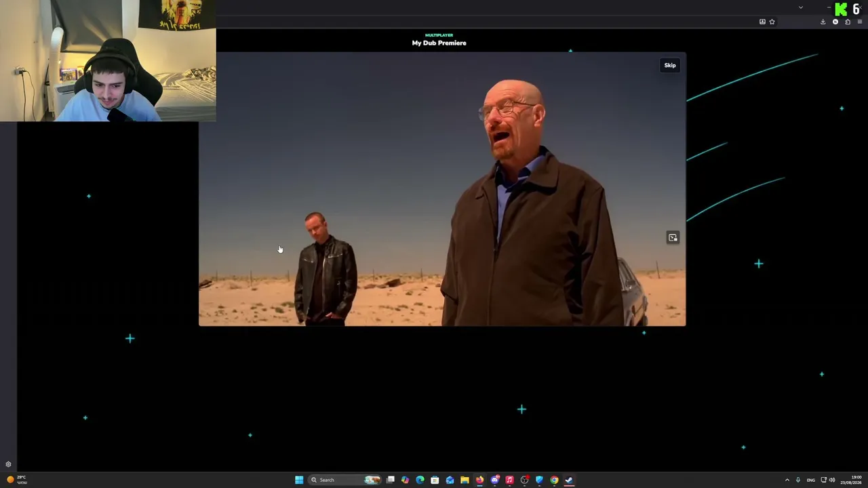The width and height of the screenshot is (868, 488).
Task: Open Microsoft Edge from the taskbar
Action: pos(420,480)
